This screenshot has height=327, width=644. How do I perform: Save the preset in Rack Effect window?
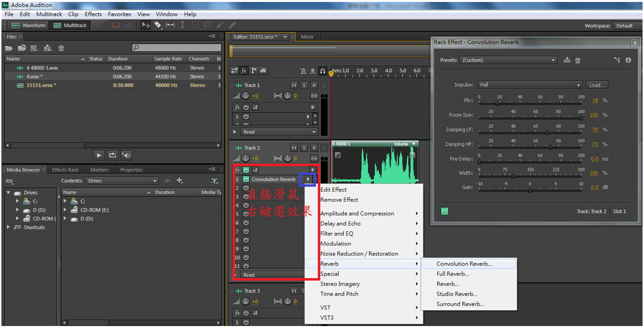567,60
